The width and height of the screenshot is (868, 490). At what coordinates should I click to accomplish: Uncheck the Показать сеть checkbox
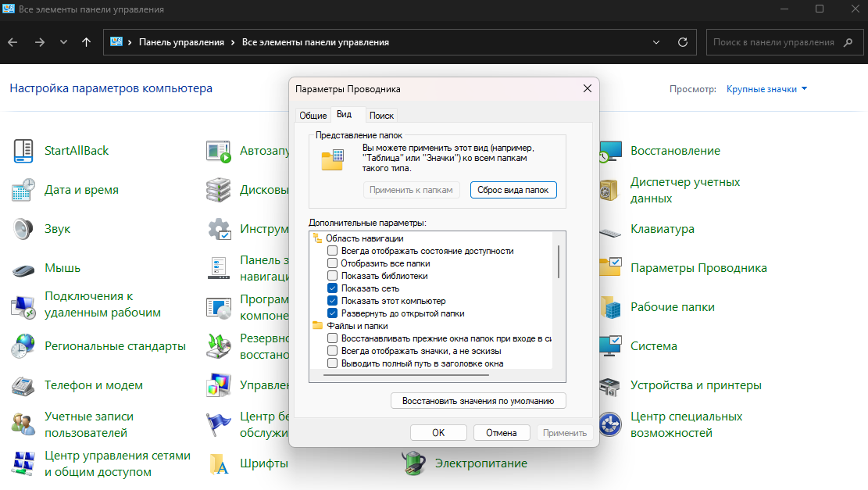coord(332,288)
